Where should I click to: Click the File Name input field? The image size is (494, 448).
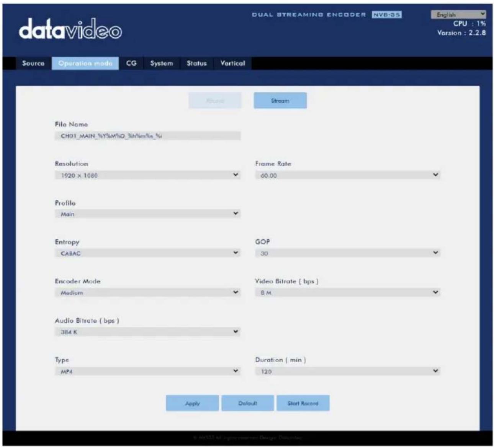pos(148,136)
